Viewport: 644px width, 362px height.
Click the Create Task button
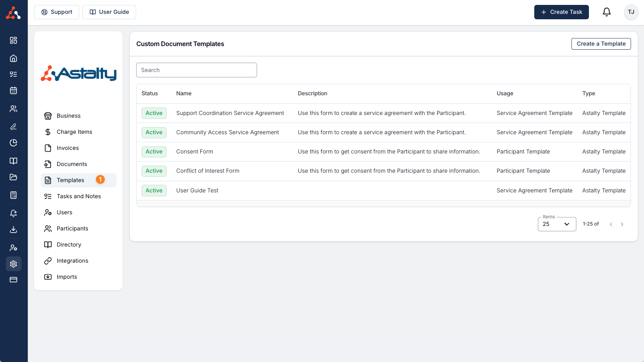562,12
